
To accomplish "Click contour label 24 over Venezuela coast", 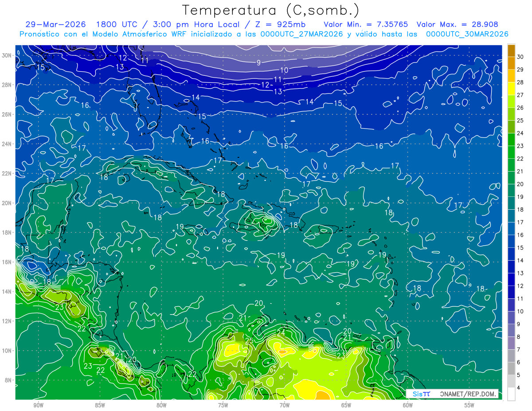I will coord(281,333).
